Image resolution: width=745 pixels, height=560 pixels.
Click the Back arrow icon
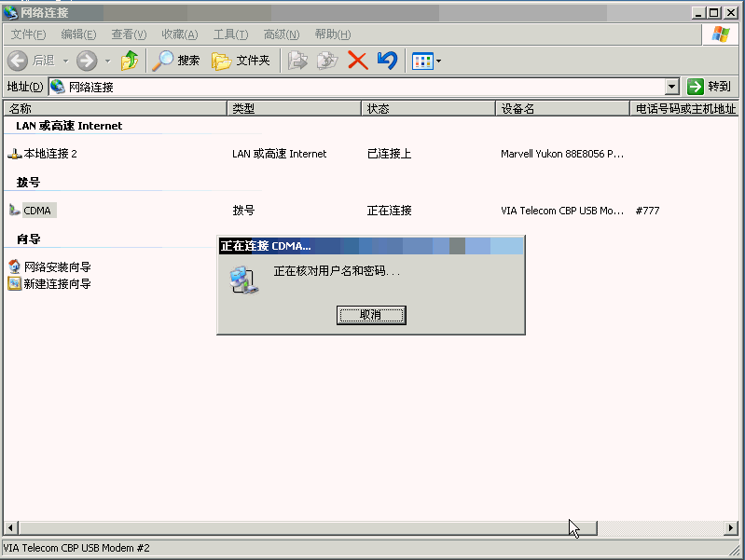(18, 61)
